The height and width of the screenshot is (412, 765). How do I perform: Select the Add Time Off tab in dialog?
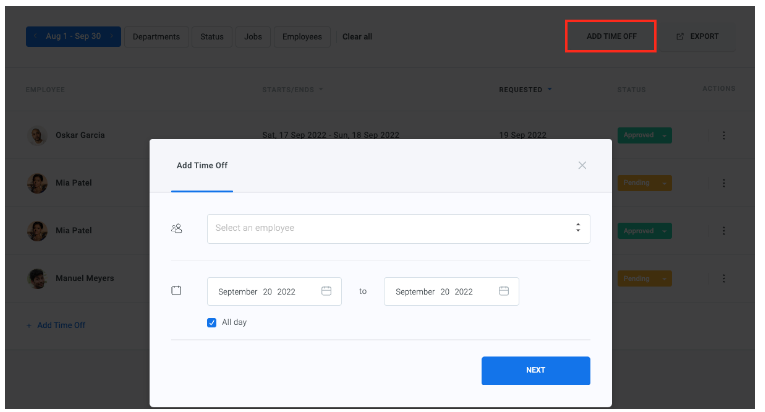tap(202, 165)
